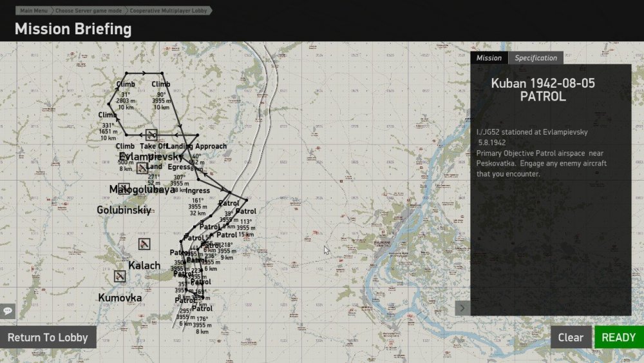Go to Main Menu breadcrumb
Viewport: 644px width, 363px height.
pyautogui.click(x=33, y=11)
